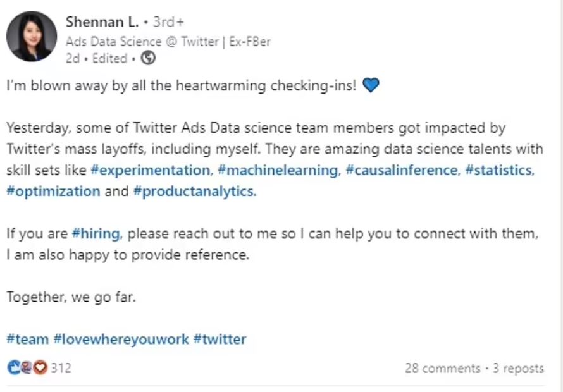Open the #twitter hashtag

pyautogui.click(x=220, y=340)
